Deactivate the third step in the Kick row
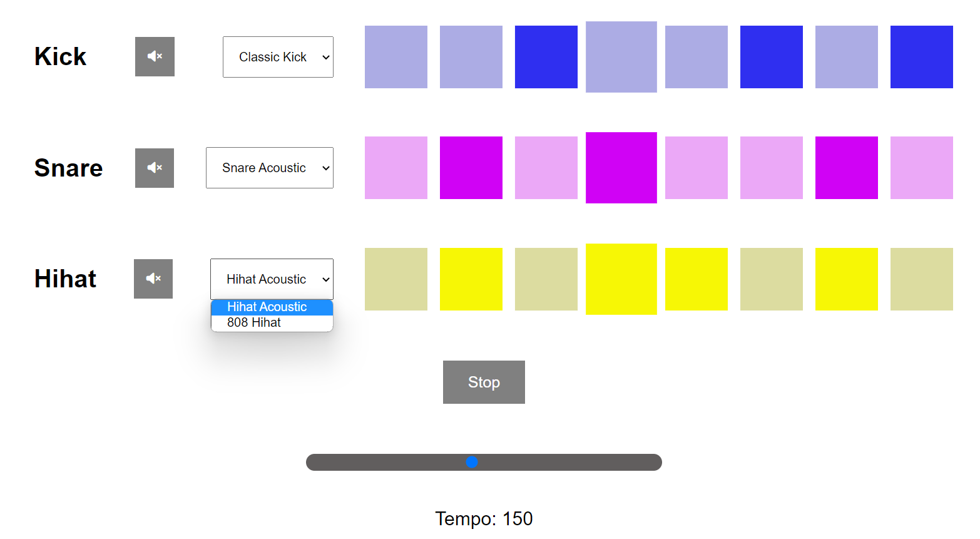This screenshot has height=539, width=980. click(x=546, y=57)
